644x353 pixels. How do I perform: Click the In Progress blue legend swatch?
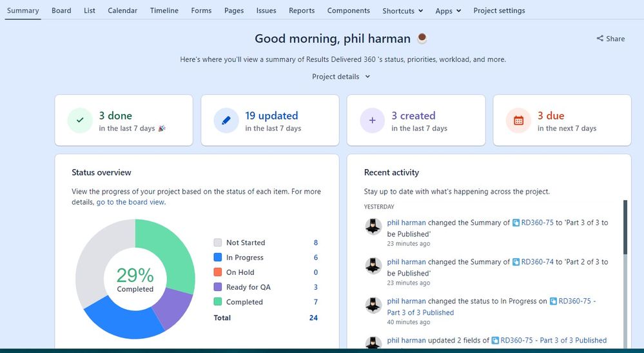pos(218,257)
